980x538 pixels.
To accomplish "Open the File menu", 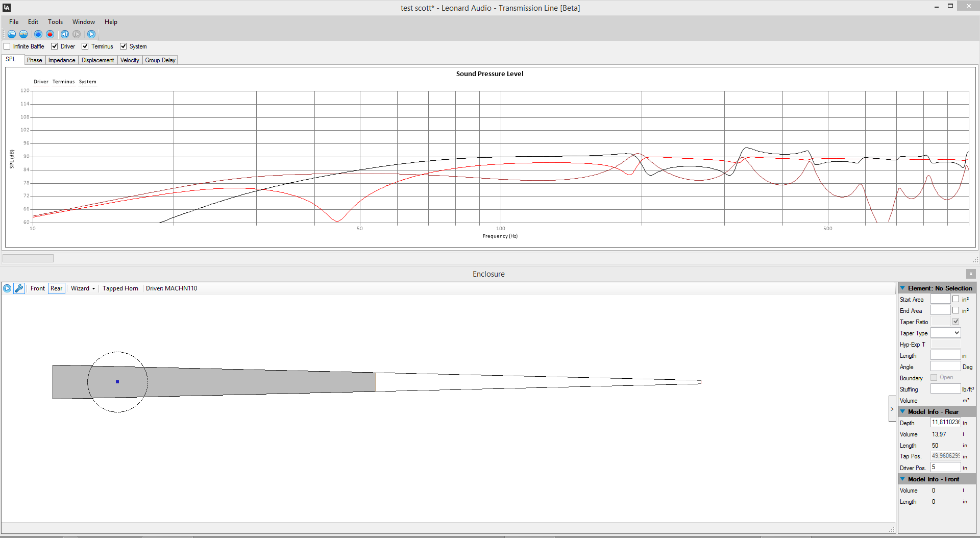I will [14, 22].
